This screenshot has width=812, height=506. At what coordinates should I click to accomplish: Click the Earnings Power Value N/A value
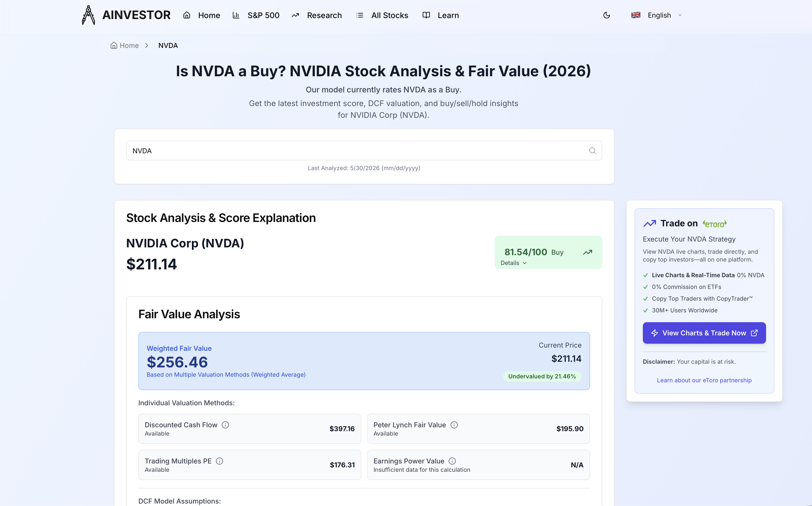pos(577,465)
